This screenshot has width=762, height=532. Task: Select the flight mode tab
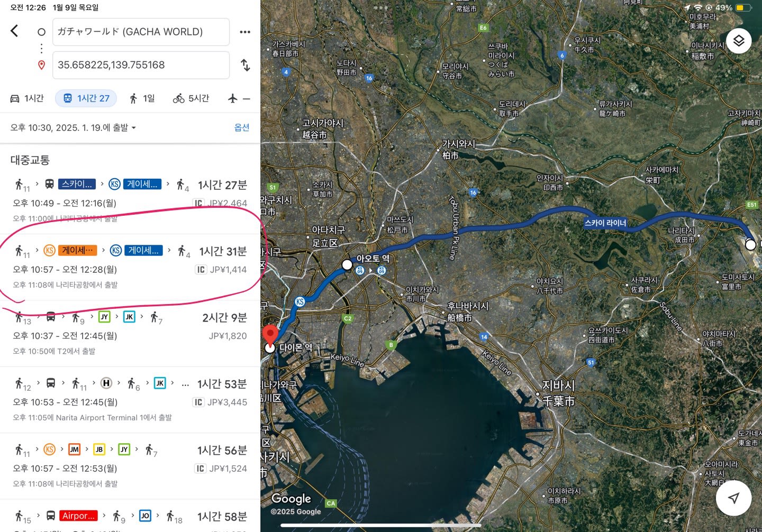(x=239, y=98)
